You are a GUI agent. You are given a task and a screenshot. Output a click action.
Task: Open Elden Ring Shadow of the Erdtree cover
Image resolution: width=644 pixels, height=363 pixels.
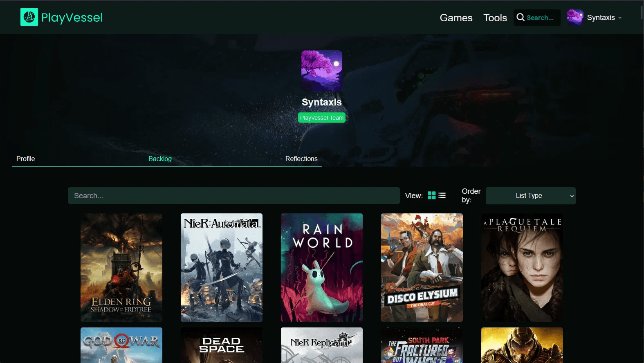tap(121, 267)
